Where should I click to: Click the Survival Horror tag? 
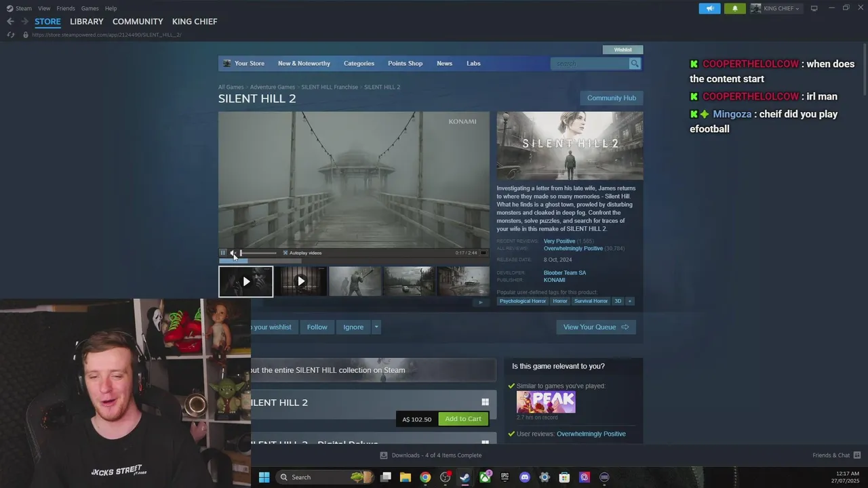591,301
